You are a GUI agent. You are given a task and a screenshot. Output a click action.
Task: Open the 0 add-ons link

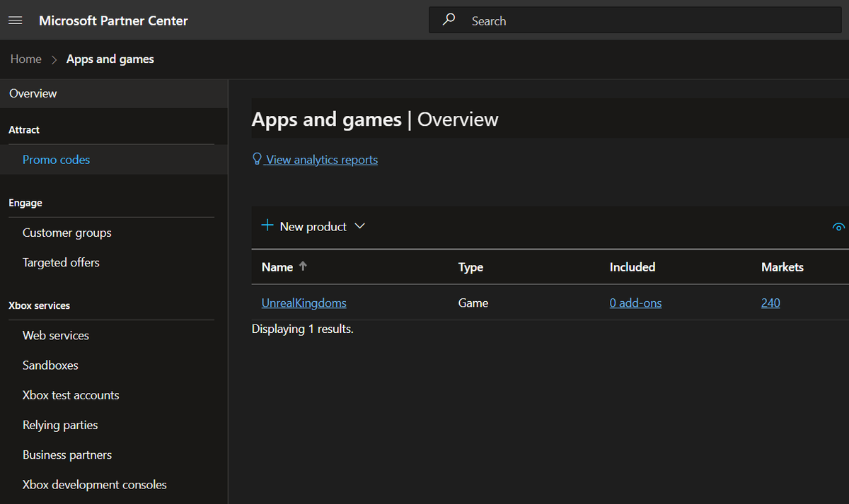636,303
